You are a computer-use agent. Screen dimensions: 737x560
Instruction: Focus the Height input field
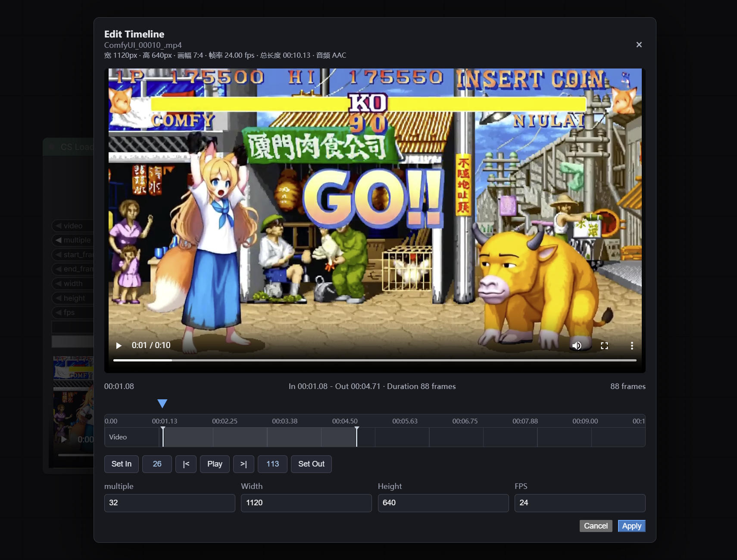point(443,503)
